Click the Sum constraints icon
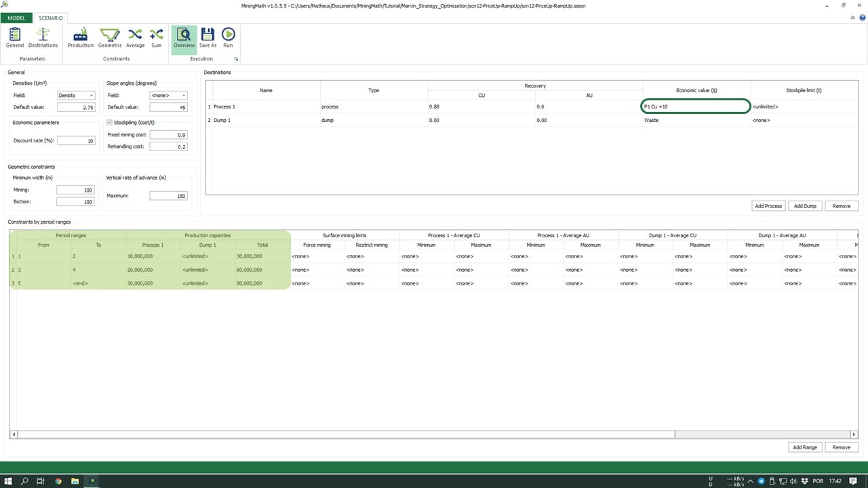The width and height of the screenshot is (868, 488). click(157, 38)
